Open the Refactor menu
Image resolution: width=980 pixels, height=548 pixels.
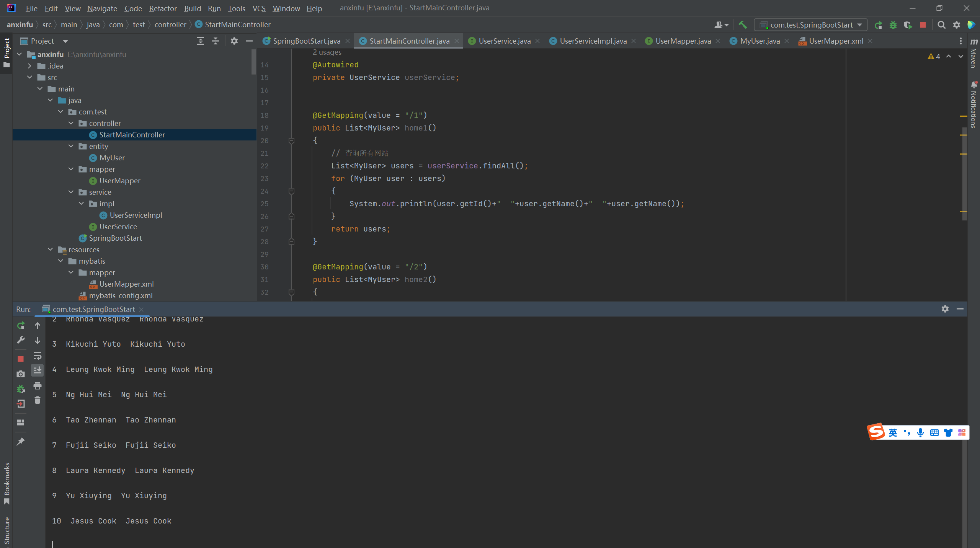click(163, 8)
